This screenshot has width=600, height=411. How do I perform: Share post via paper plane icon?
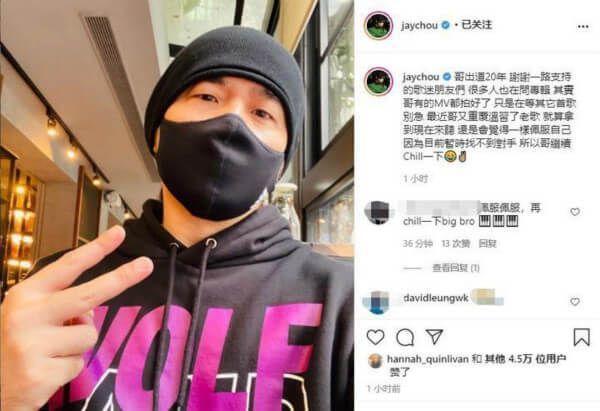434,337
